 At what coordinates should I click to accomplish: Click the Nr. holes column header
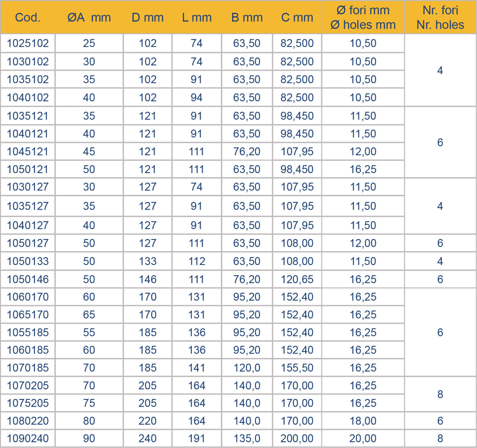click(x=440, y=25)
